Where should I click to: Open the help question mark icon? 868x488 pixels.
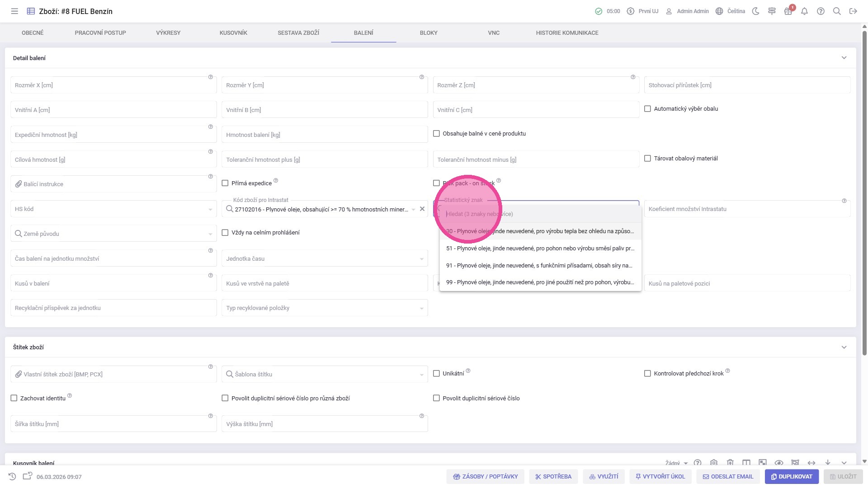click(x=821, y=11)
